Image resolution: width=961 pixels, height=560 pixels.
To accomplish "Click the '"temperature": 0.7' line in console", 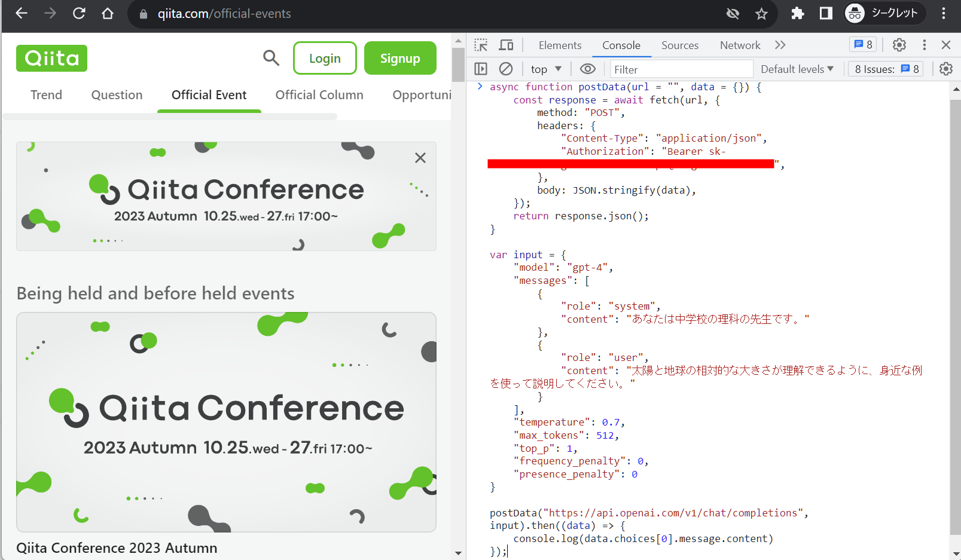I will click(569, 422).
